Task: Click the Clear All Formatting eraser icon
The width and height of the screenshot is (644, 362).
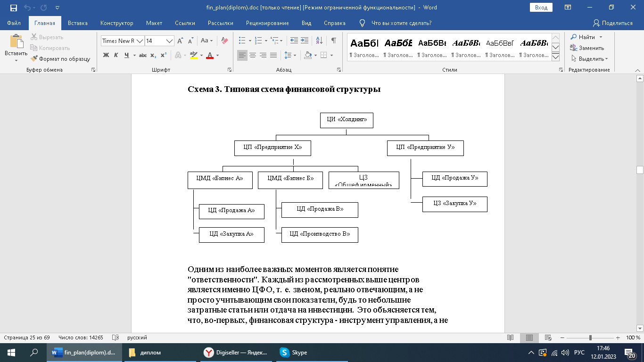Action: click(x=224, y=41)
